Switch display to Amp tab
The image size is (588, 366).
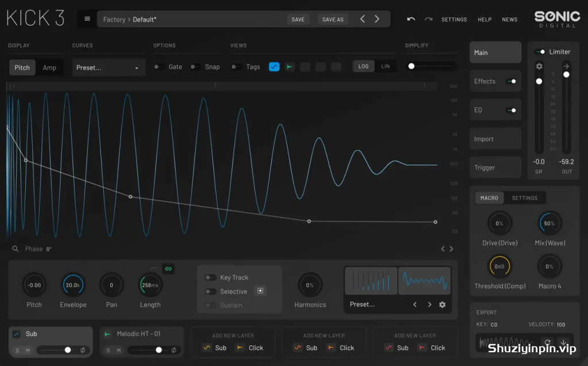(x=49, y=68)
